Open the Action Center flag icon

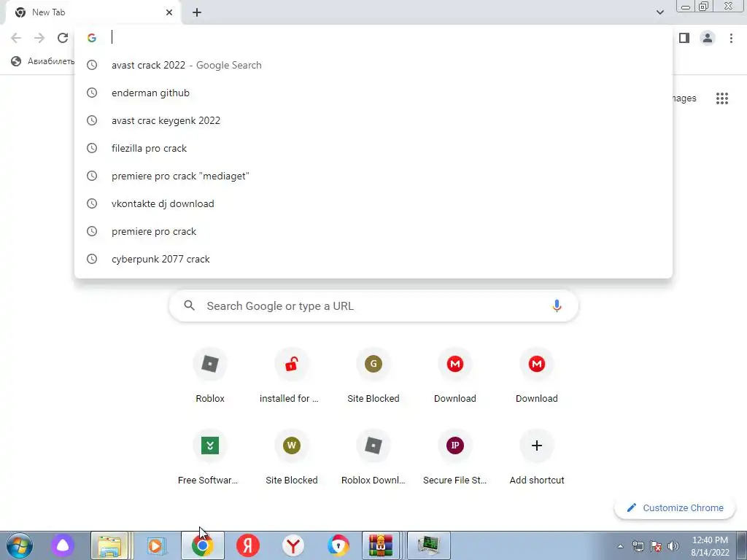(x=656, y=546)
